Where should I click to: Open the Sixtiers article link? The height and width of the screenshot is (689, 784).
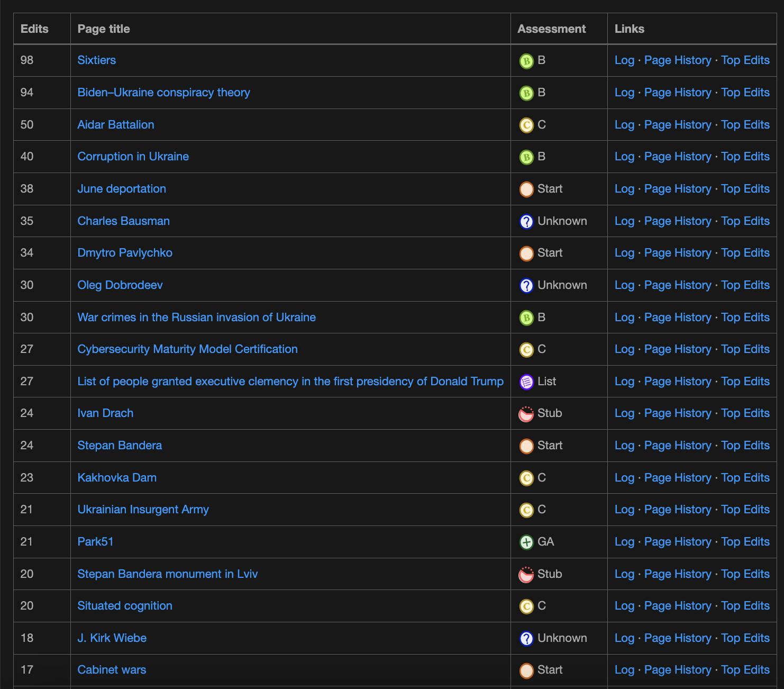[96, 60]
